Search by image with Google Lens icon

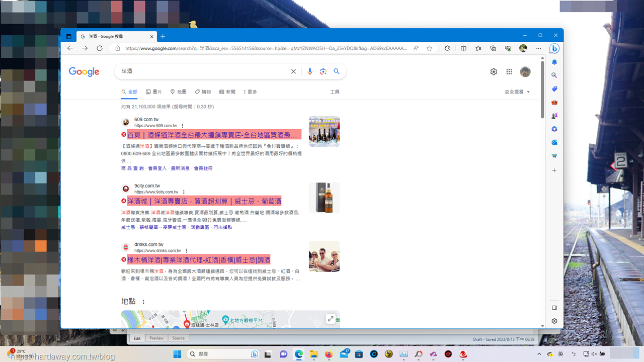point(323,71)
